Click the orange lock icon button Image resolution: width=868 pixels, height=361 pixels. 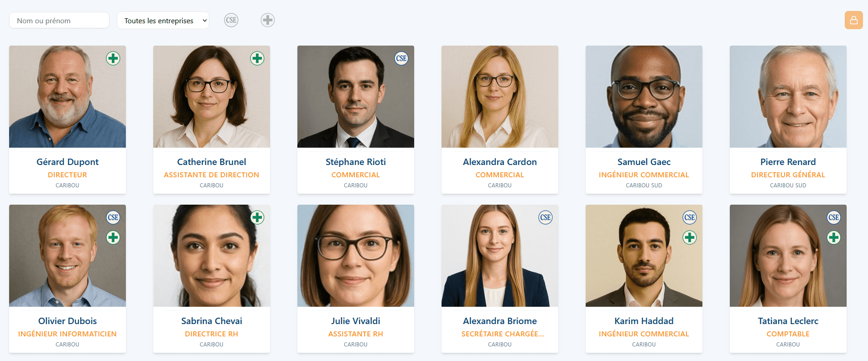click(x=853, y=20)
